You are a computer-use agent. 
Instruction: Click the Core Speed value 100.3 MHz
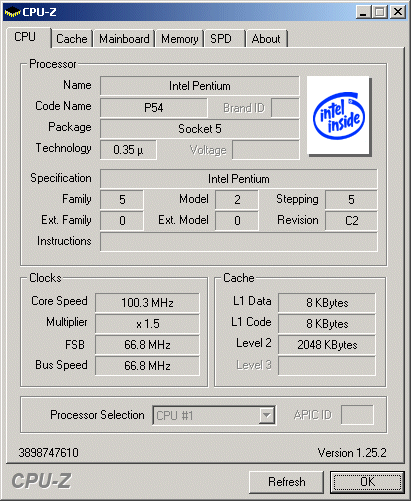pyautogui.click(x=147, y=303)
